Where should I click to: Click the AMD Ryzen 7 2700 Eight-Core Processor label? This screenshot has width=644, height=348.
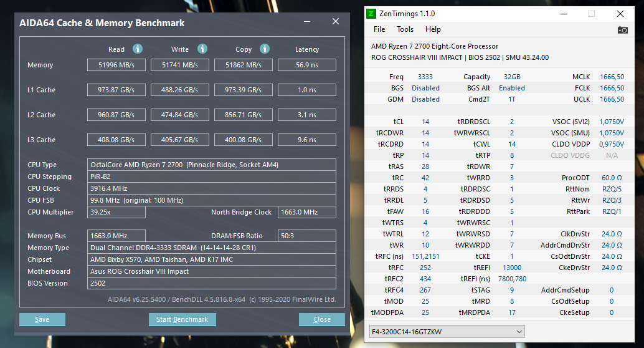(x=435, y=47)
